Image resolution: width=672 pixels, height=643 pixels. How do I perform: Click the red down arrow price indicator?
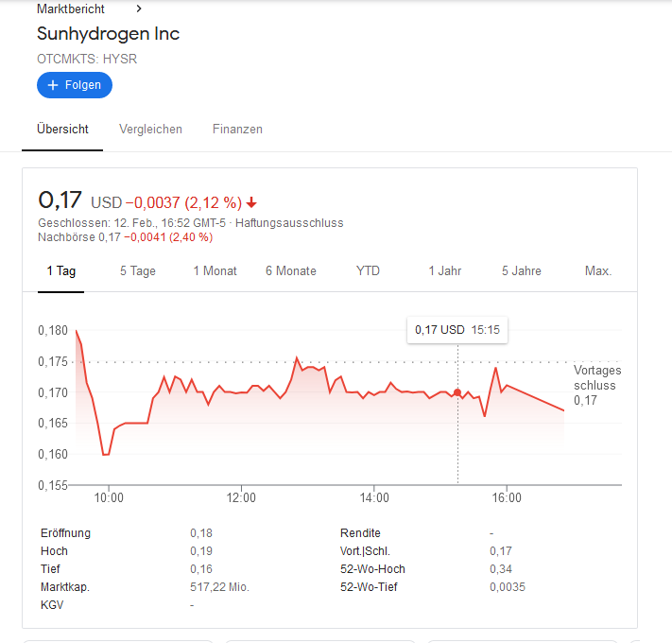coord(251,202)
